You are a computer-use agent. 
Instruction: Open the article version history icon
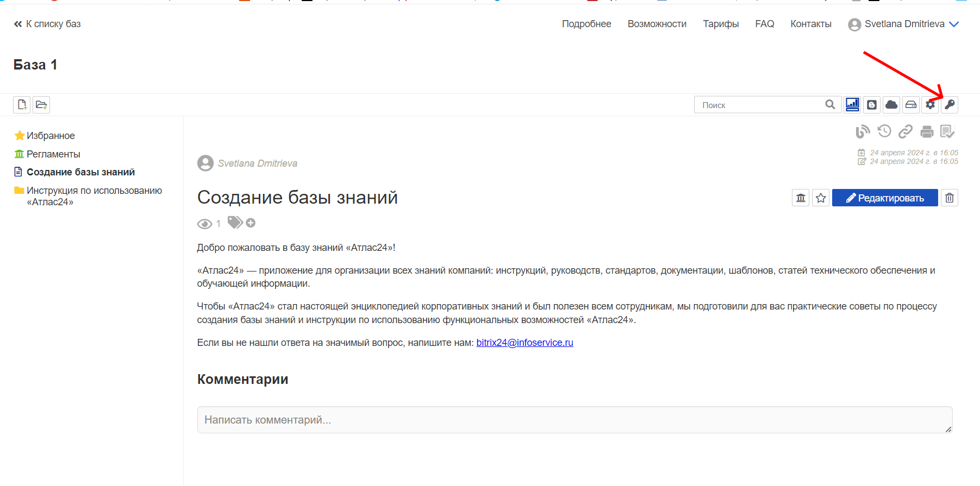point(884,131)
